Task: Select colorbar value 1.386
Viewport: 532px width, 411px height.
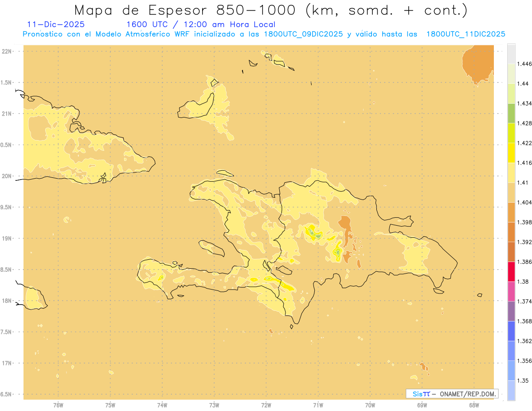Action: point(524,262)
